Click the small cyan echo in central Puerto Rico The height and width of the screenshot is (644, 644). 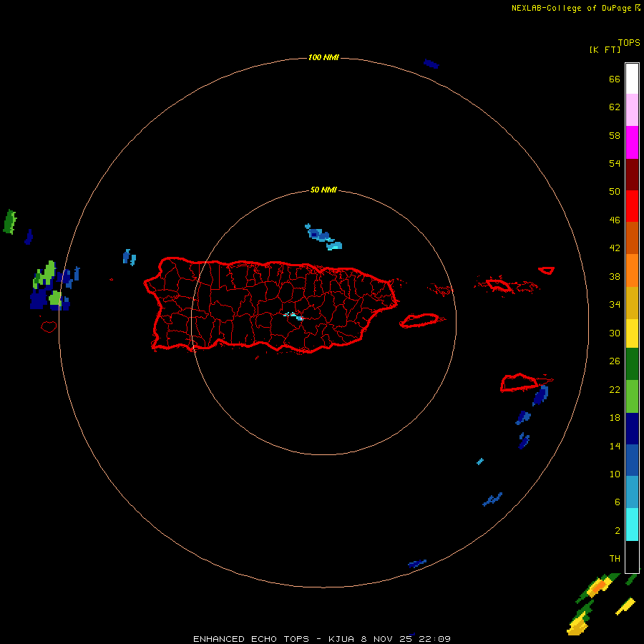point(294,316)
